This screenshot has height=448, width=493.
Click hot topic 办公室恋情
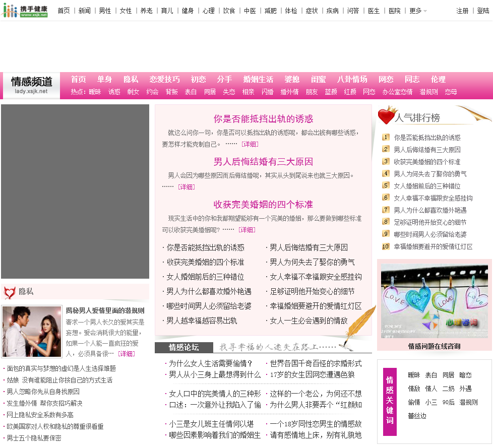[397, 92]
